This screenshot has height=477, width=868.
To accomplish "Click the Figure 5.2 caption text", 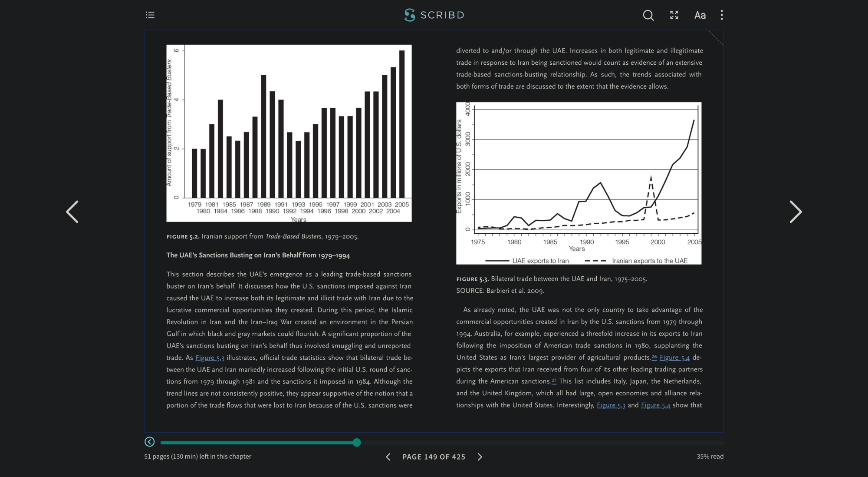I will [x=262, y=237].
